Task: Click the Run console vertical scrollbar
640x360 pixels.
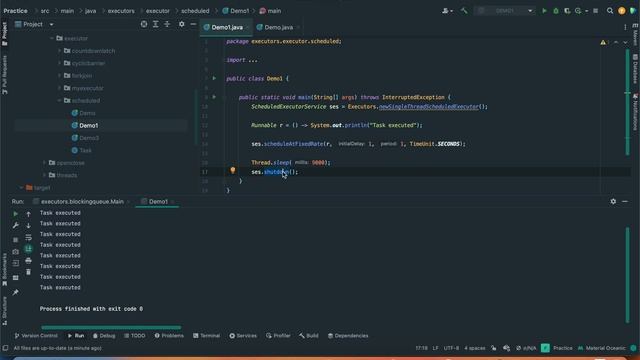Action: (628, 275)
